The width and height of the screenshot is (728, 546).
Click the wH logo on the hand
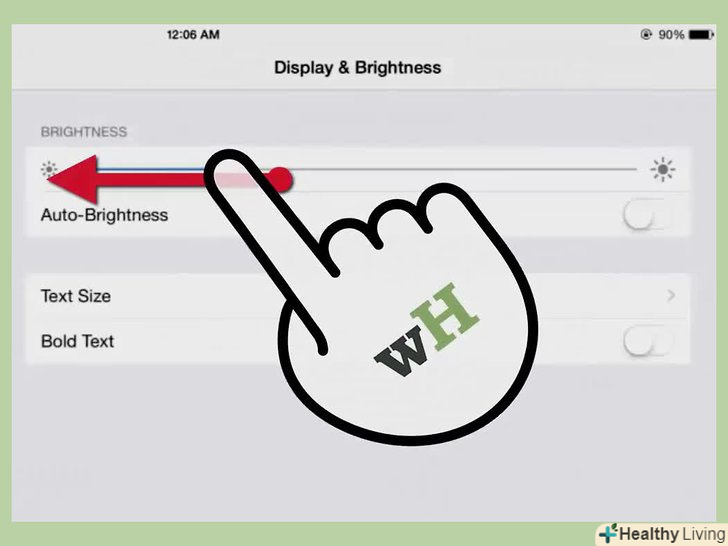[427, 330]
